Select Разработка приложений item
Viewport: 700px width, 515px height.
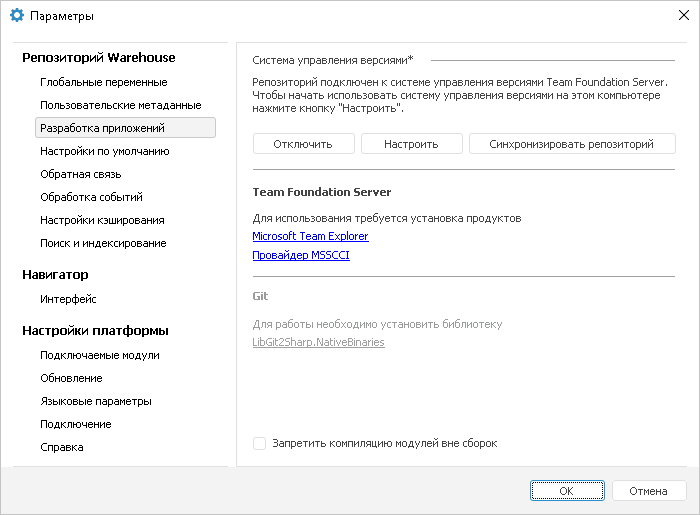(125, 128)
